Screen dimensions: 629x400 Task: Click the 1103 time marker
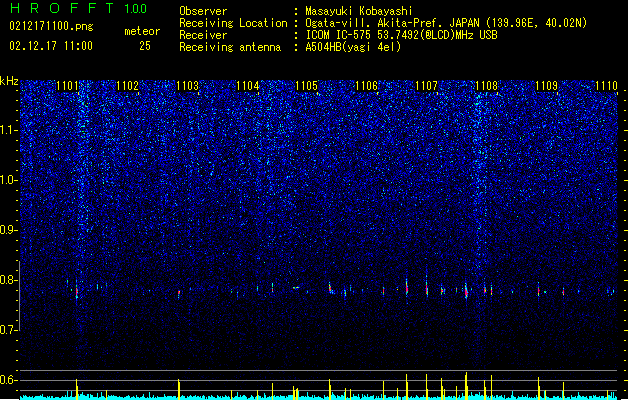click(187, 86)
